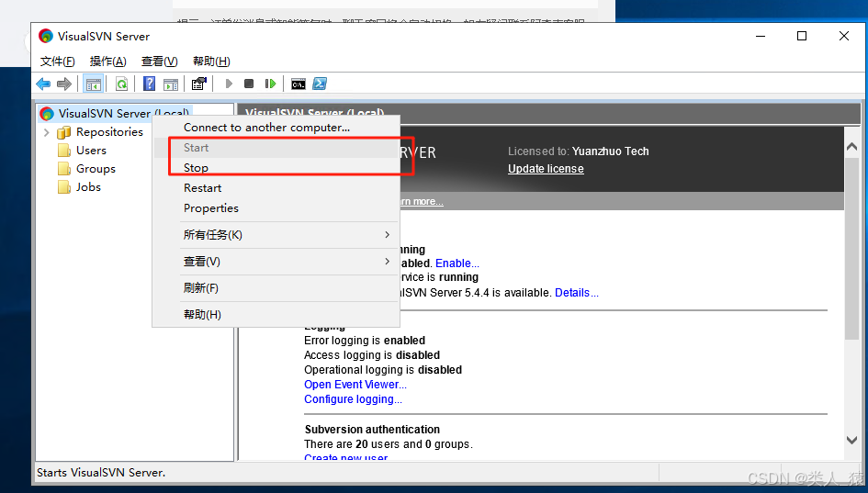Viewport: 868px width, 493px height.
Task: Expand the 所有任务(K) submenu arrow
Action: [x=387, y=235]
